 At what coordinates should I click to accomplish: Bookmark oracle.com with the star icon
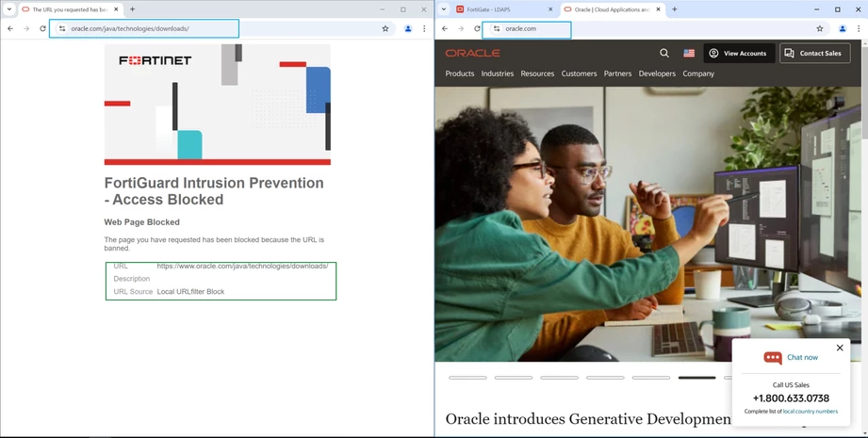pyautogui.click(x=820, y=29)
